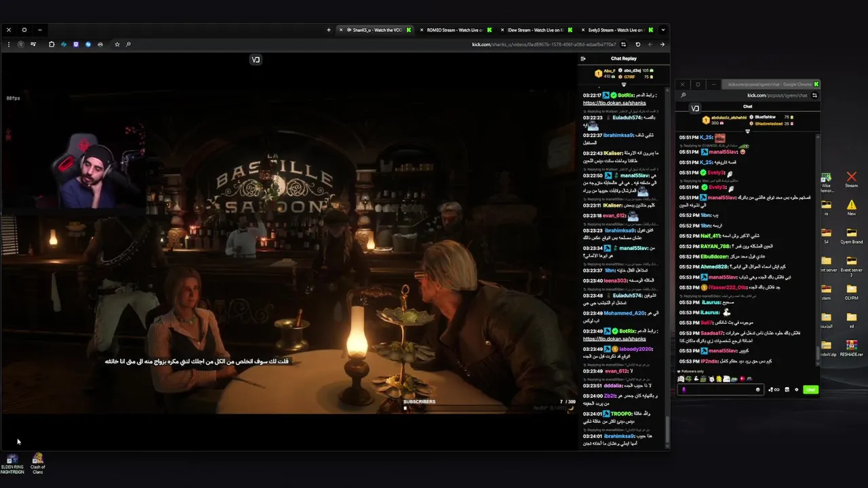Click username TROOPO at 03:24:01

pyautogui.click(x=621, y=413)
